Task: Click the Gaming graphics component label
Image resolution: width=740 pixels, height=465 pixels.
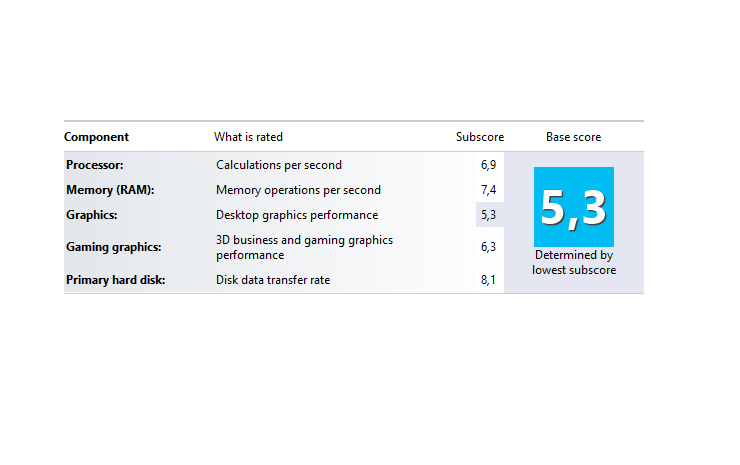Action: click(x=113, y=247)
